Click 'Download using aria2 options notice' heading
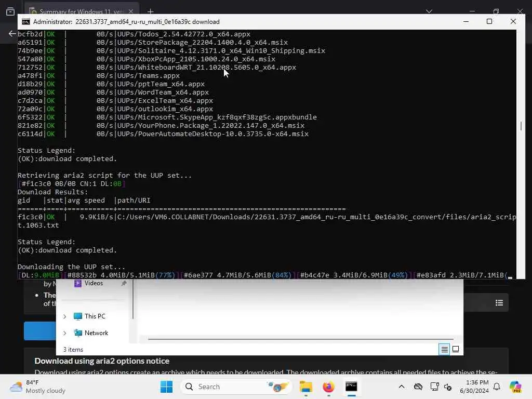The height and width of the screenshot is (399, 532). 102,361
